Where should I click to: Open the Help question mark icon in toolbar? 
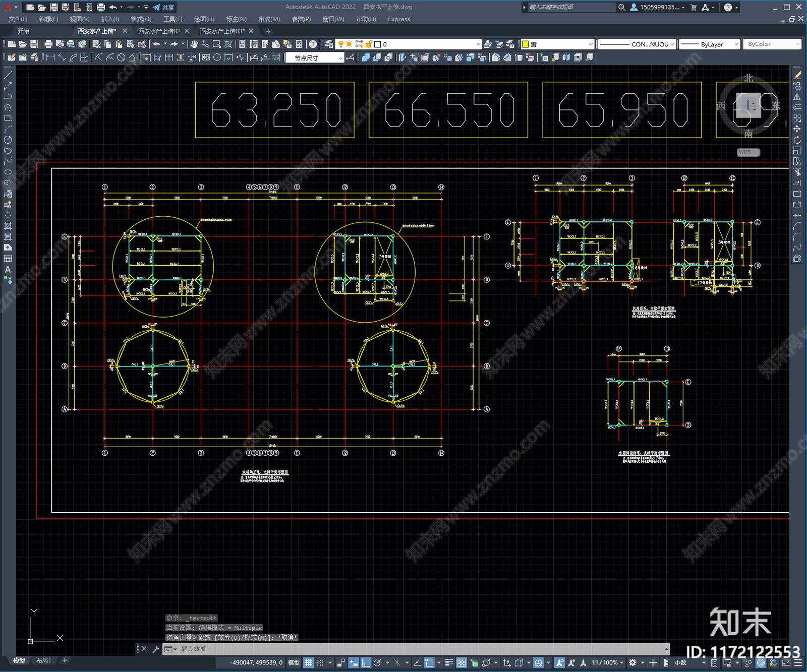313,44
